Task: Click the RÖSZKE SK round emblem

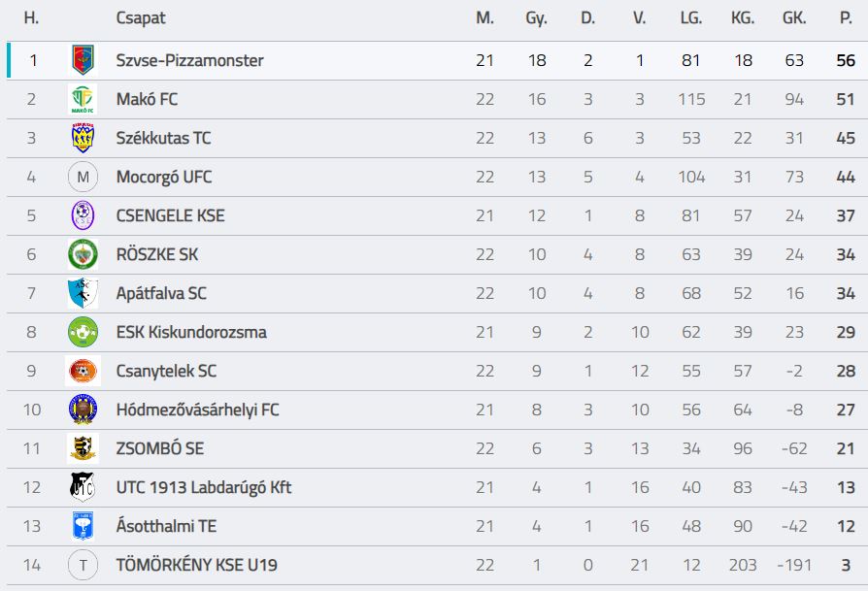Action: 83,254
